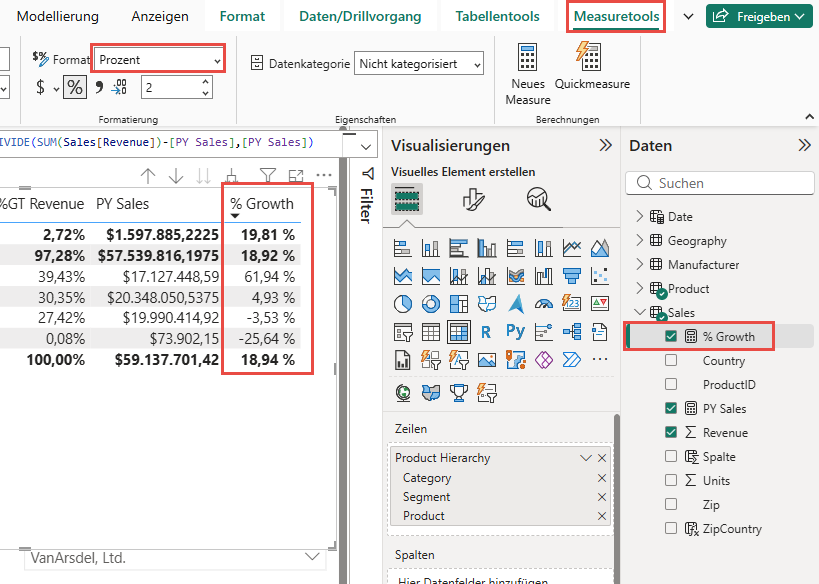Select the scatter chart visual
The image size is (819, 584).
600,276
